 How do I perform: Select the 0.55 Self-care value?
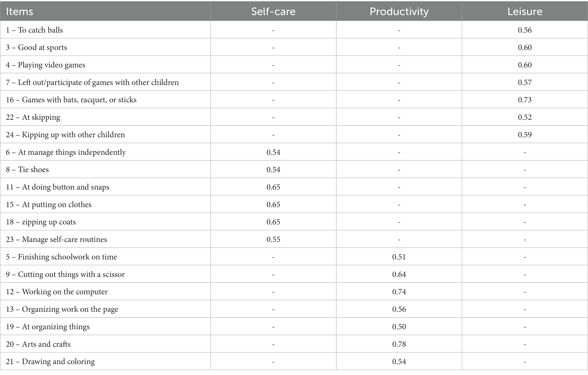tap(273, 239)
